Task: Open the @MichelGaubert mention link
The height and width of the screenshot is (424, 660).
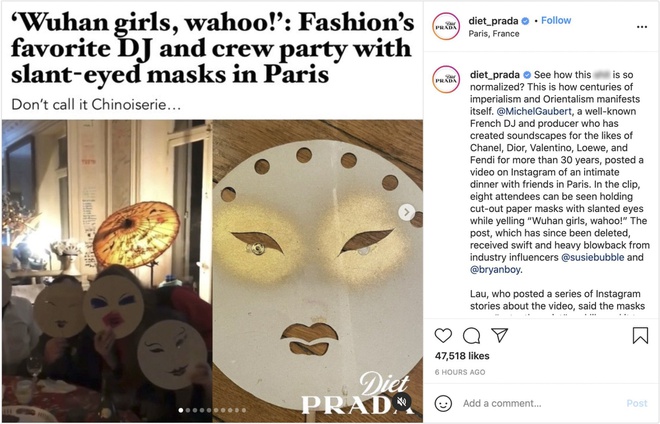Action: click(x=534, y=111)
